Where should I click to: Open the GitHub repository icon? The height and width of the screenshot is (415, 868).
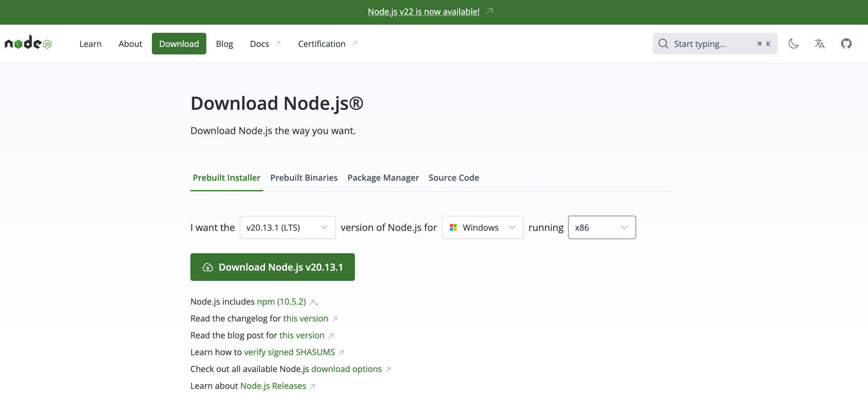tap(846, 43)
